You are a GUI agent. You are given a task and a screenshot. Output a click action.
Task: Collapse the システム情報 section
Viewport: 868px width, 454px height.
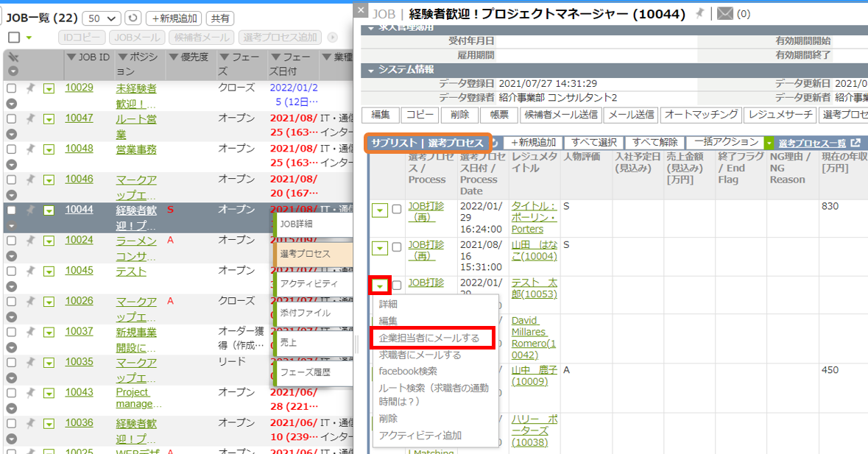(x=370, y=71)
